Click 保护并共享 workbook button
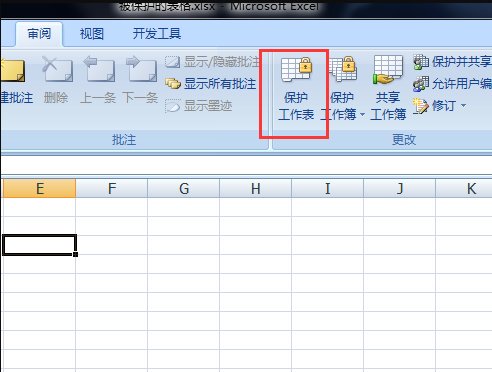The width and height of the screenshot is (492, 372). [x=452, y=62]
